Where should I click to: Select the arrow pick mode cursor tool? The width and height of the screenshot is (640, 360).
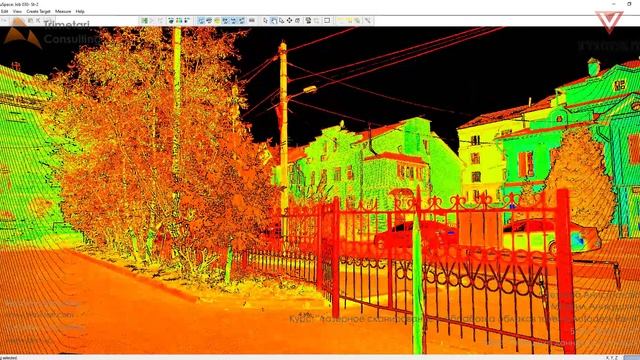pos(265,20)
